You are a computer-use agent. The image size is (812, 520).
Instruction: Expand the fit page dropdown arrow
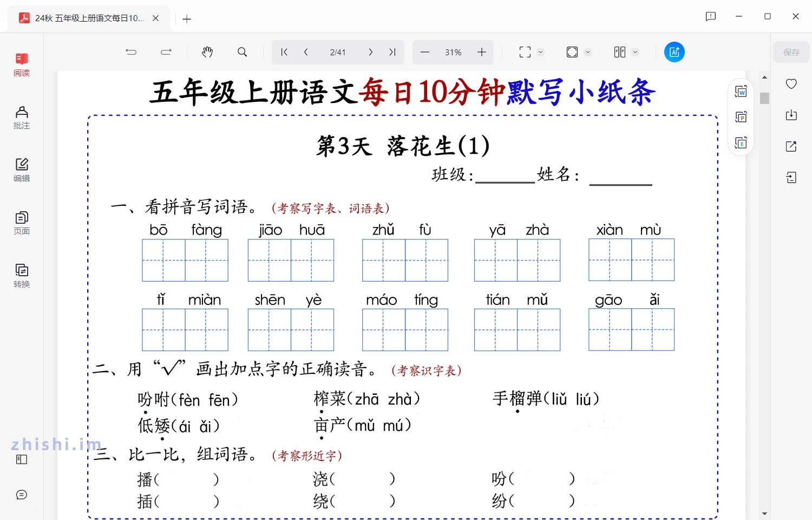click(587, 53)
